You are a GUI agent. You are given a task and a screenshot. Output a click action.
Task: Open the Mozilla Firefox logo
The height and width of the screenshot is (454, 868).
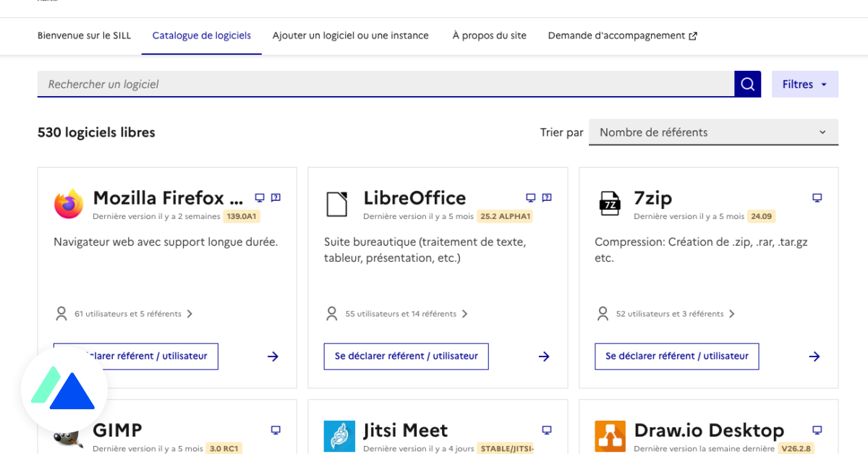point(69,204)
